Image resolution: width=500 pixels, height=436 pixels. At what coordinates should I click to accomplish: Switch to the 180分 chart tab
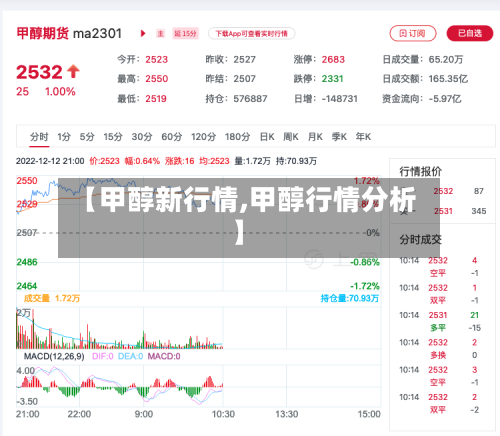[237, 137]
